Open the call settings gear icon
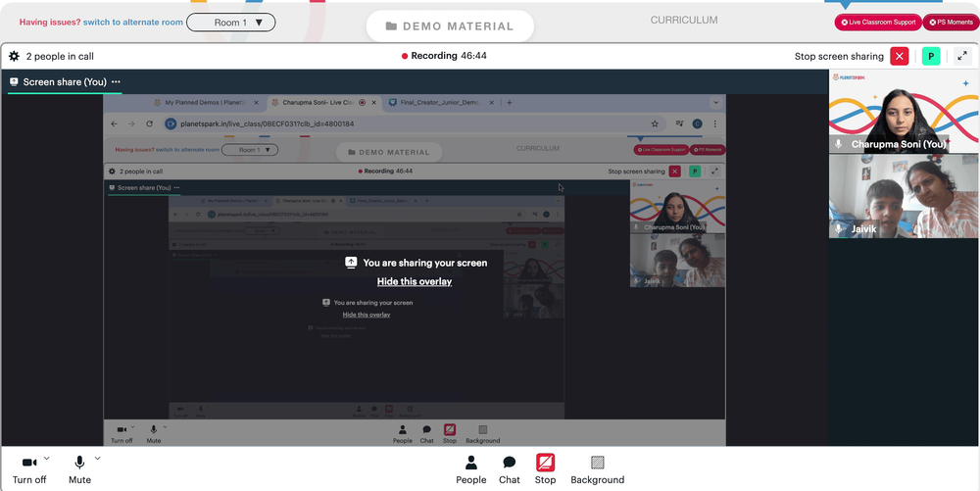Screen dimensions: 980x491 click(x=14, y=56)
